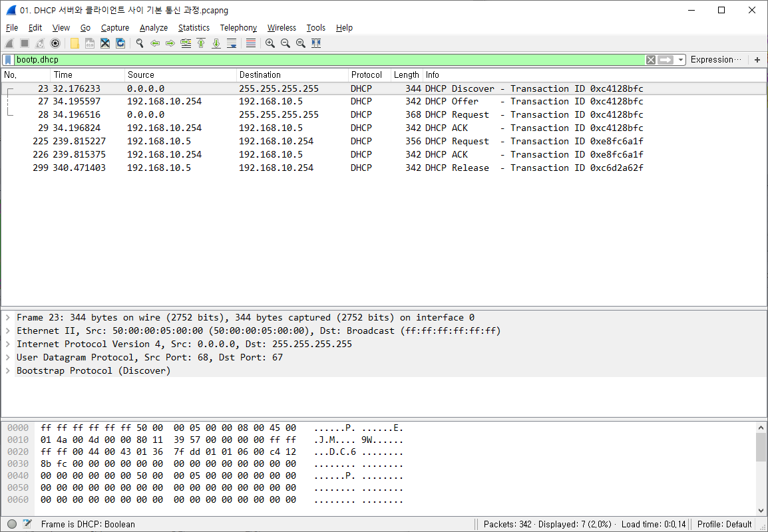Open the Wireless menu
Viewport: 768px width, 532px height.
click(x=282, y=28)
